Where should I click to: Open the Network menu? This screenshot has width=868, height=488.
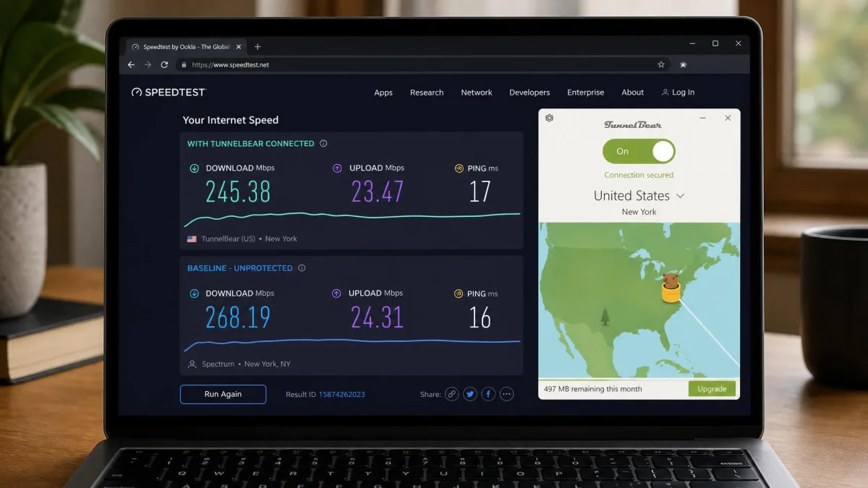477,93
